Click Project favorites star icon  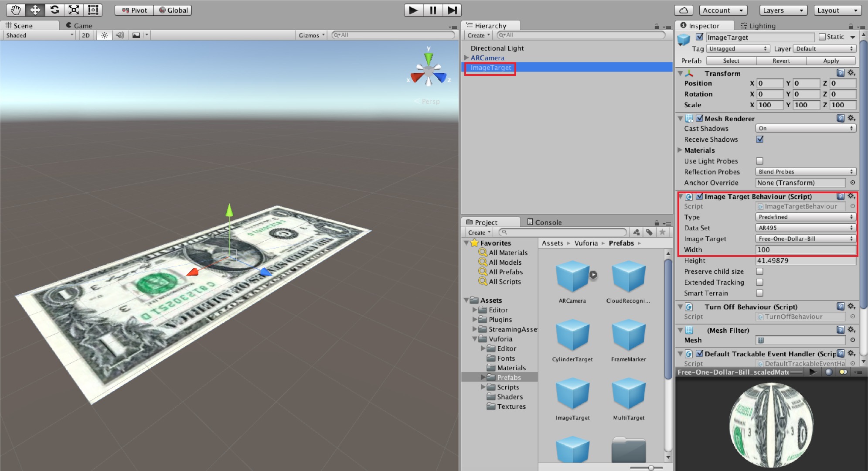click(x=662, y=232)
